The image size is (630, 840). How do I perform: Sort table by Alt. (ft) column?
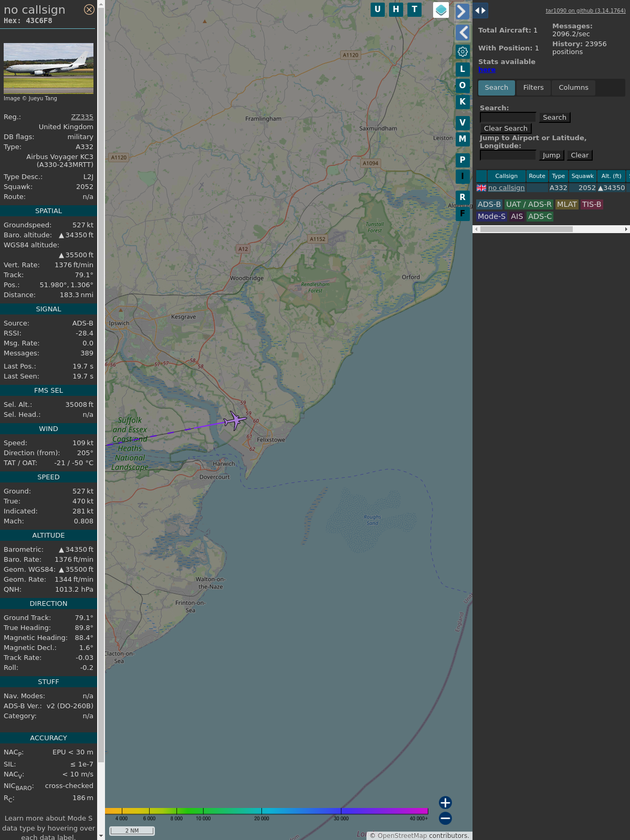611,176
